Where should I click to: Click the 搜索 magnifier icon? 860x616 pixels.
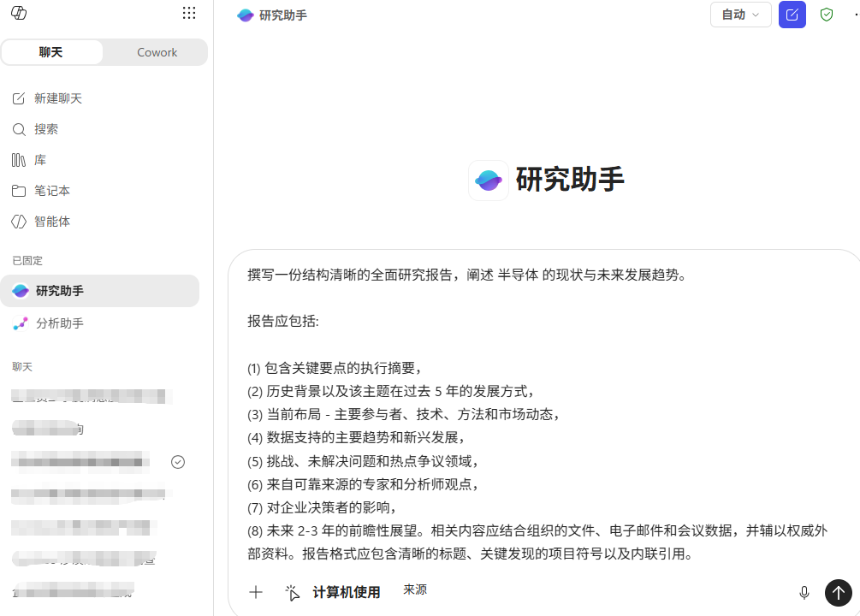(19, 129)
